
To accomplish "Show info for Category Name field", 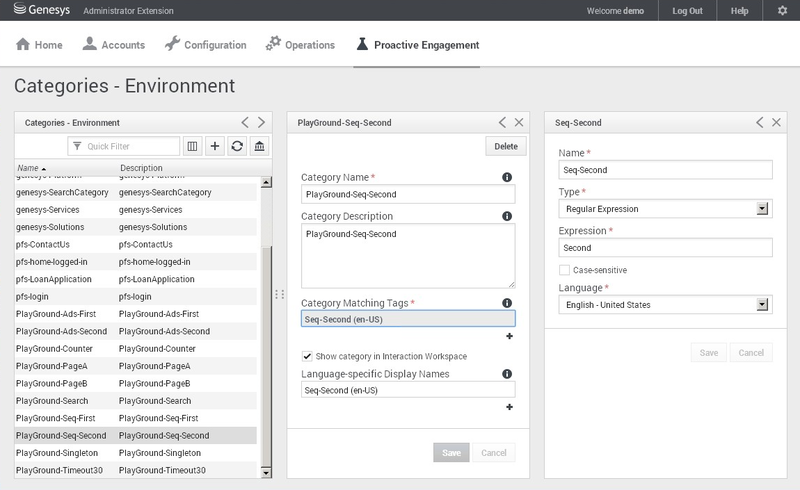I will [507, 177].
